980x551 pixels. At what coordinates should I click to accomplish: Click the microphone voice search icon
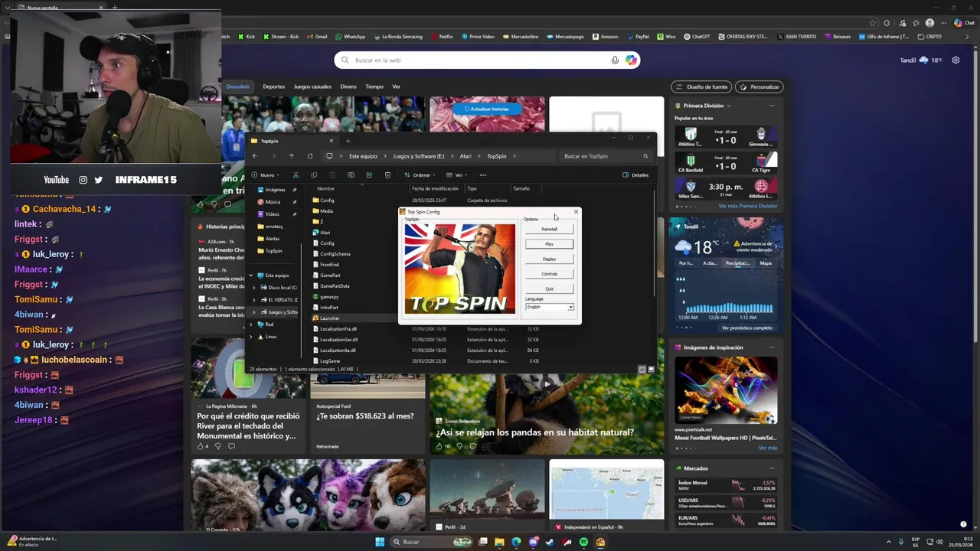[x=615, y=60]
